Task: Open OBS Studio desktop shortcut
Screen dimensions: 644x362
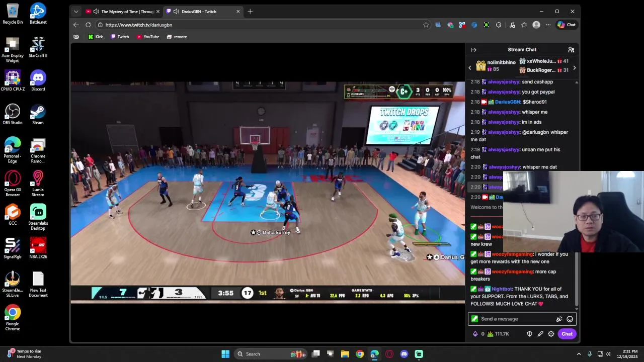Action: pyautogui.click(x=13, y=115)
